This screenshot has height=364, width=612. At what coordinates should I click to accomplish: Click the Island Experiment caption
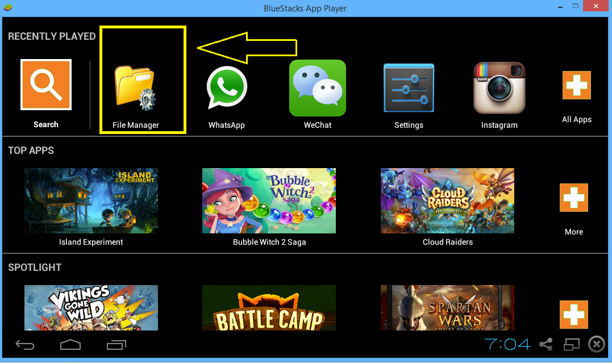tap(91, 242)
